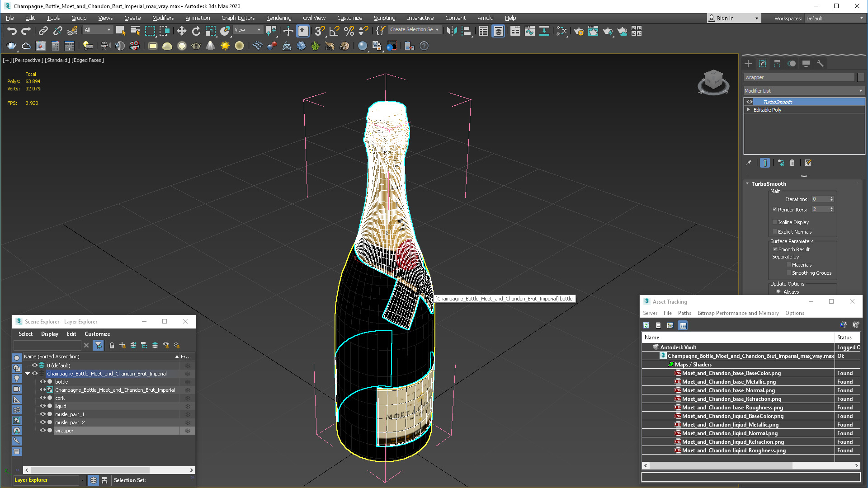Check the Explicit Normals option

pyautogui.click(x=775, y=232)
